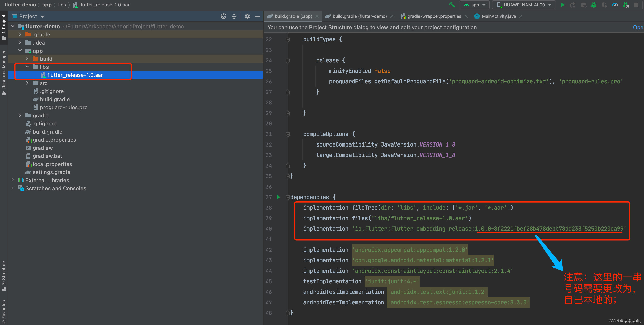Click the Make Project hammer icon

(x=452, y=5)
